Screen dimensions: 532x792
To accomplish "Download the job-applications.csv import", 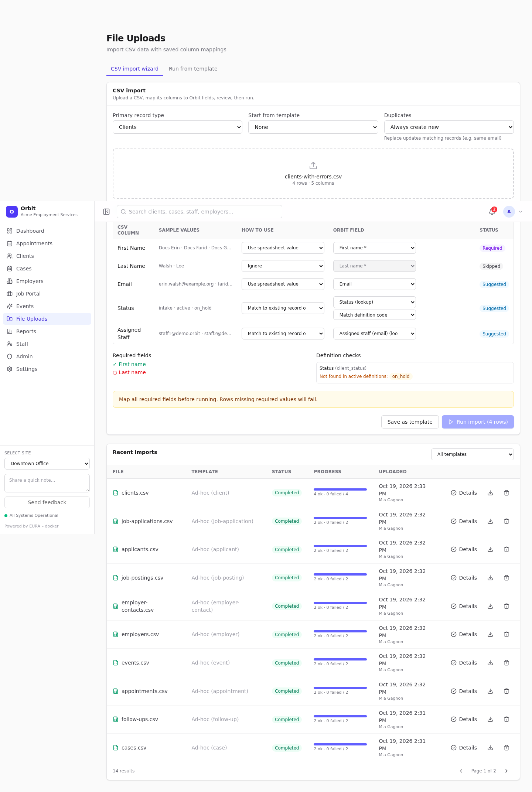I will point(490,521).
